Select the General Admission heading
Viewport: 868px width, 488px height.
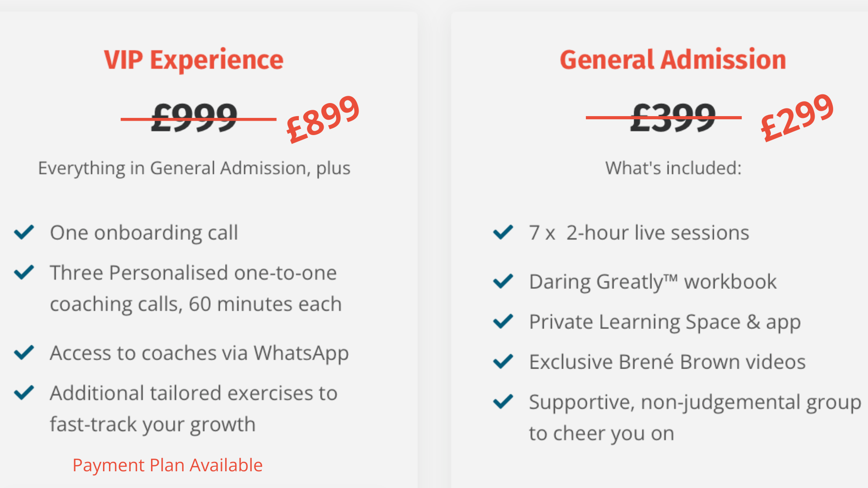click(673, 60)
